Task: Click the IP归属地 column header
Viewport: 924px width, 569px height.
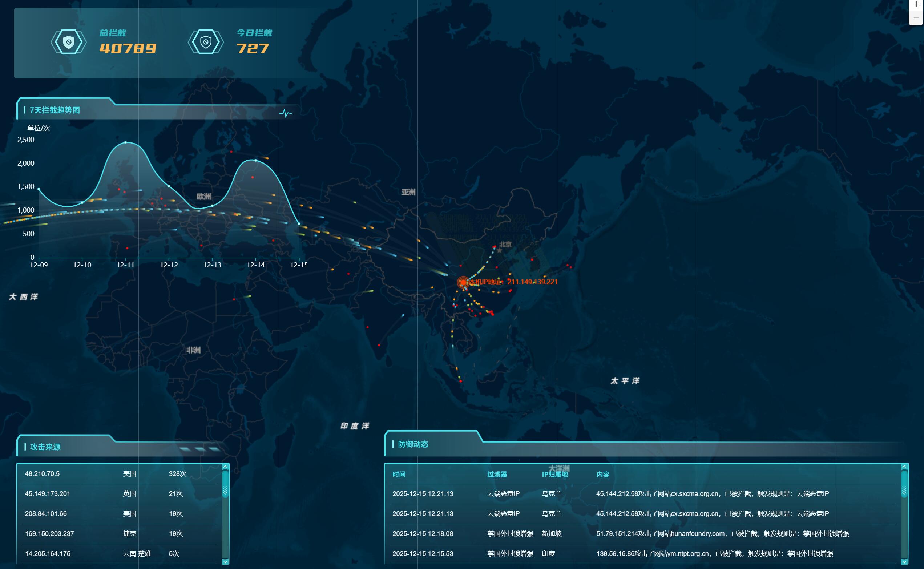Action: (554, 474)
